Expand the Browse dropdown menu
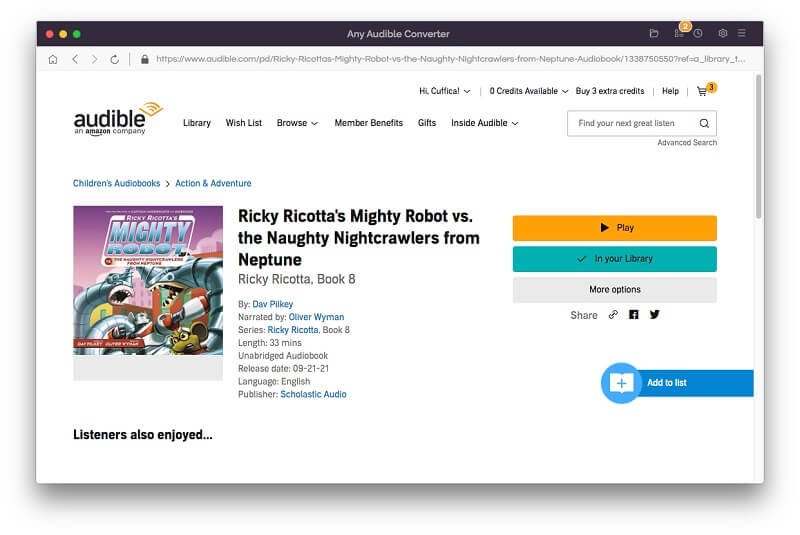Image resolution: width=800 pixels, height=535 pixels. coord(297,123)
